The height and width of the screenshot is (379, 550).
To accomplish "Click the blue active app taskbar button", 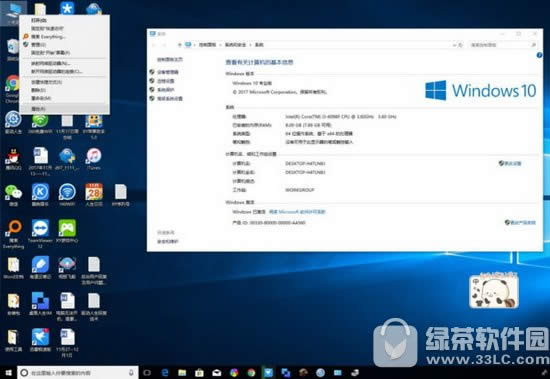I will [x=268, y=372].
